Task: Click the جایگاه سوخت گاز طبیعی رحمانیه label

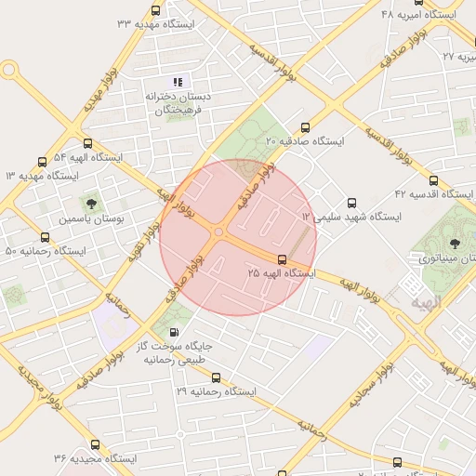Action: tap(175, 353)
